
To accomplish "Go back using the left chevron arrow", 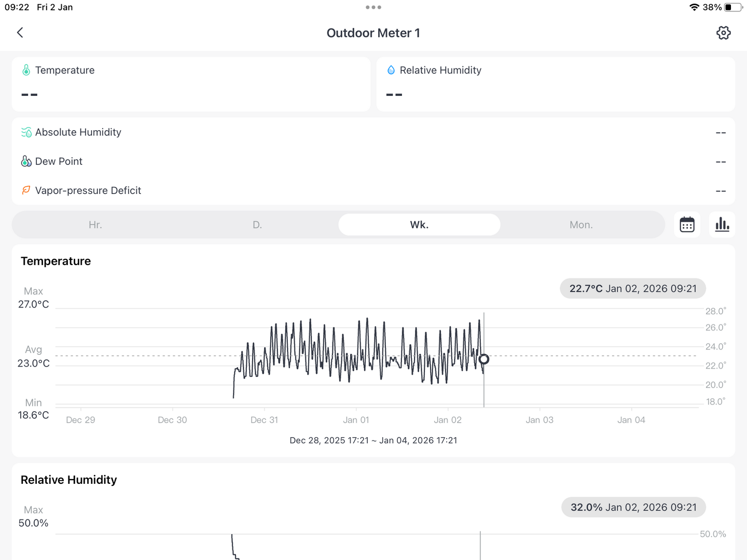I will (20, 33).
